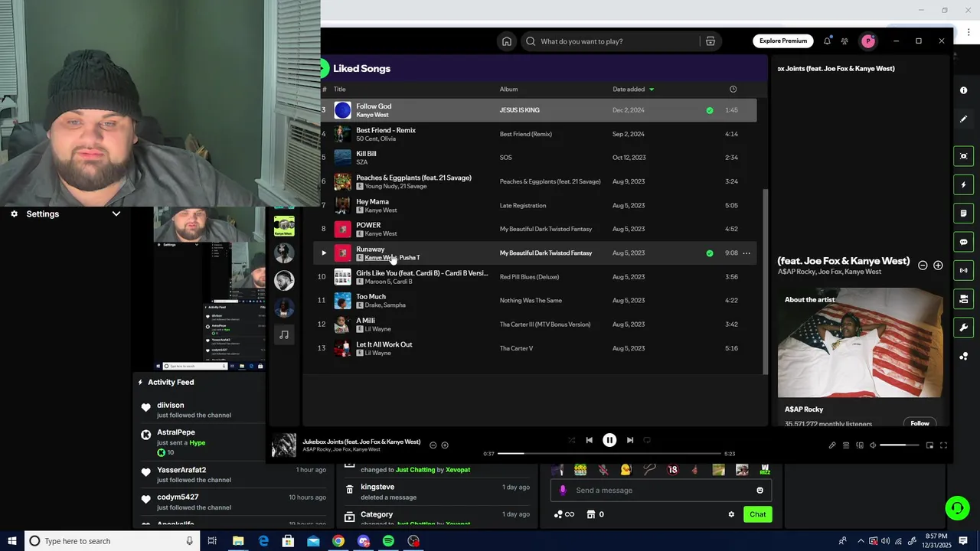Screen dimensions: 980x551
Task: Mute Spotify volume speaker icon
Action: pyautogui.click(x=873, y=445)
